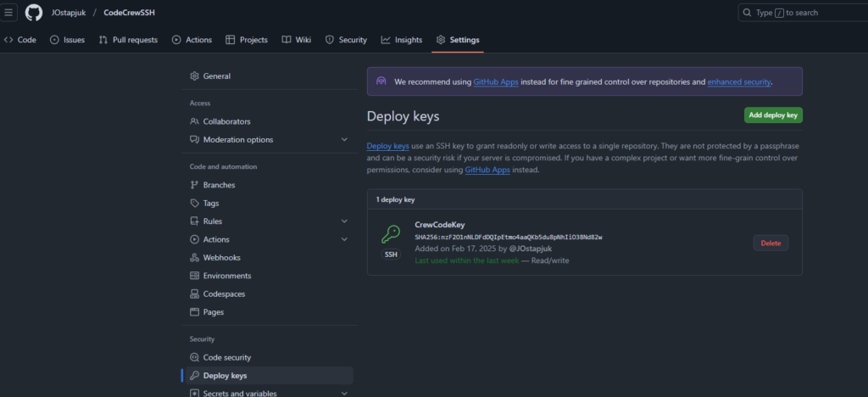Expand the Secrets and variables chevron
Screen dimensions: 868x397
[344, 393]
